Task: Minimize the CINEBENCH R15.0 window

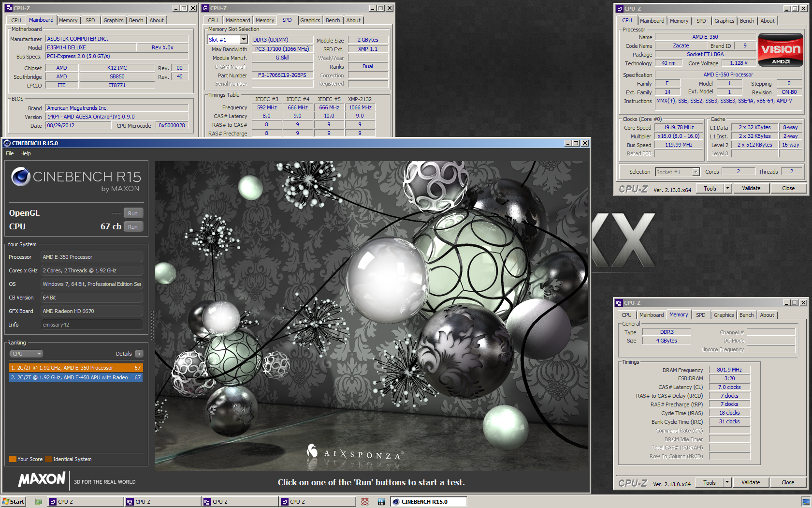Action: (568, 143)
